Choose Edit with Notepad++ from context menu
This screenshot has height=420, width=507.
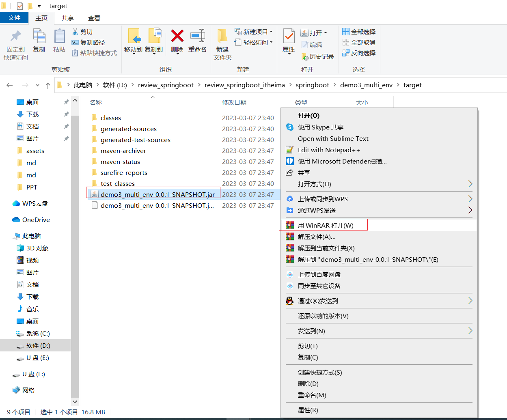(x=328, y=150)
